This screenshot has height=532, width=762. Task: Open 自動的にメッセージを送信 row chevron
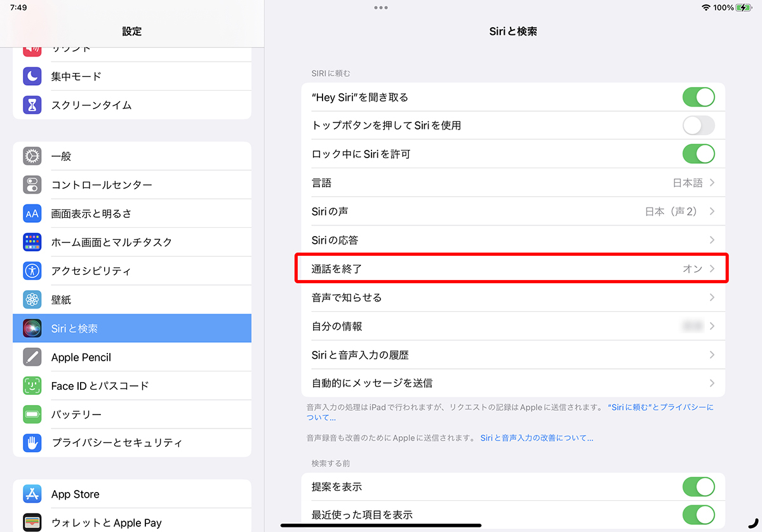(712, 383)
